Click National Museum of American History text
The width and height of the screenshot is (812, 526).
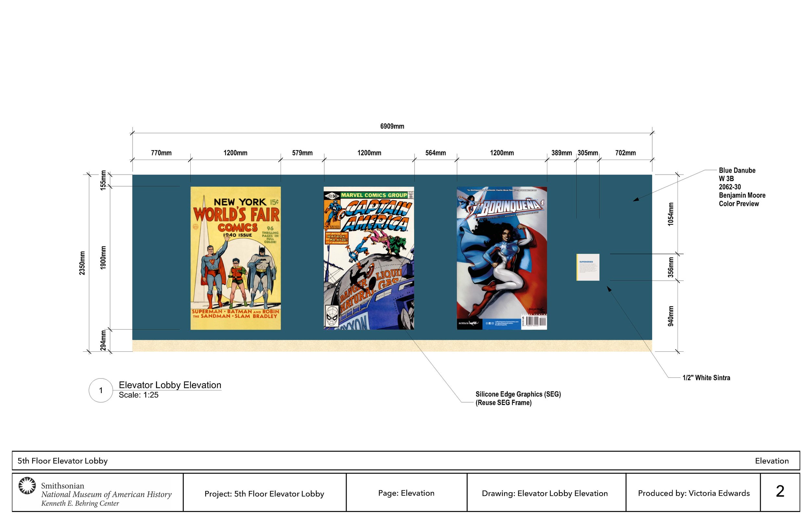point(106,494)
